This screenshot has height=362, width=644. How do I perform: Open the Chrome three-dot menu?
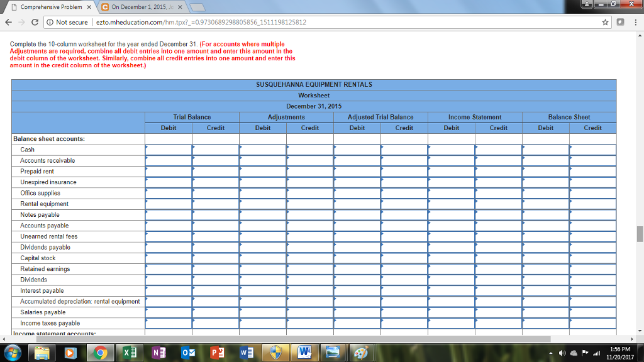635,22
